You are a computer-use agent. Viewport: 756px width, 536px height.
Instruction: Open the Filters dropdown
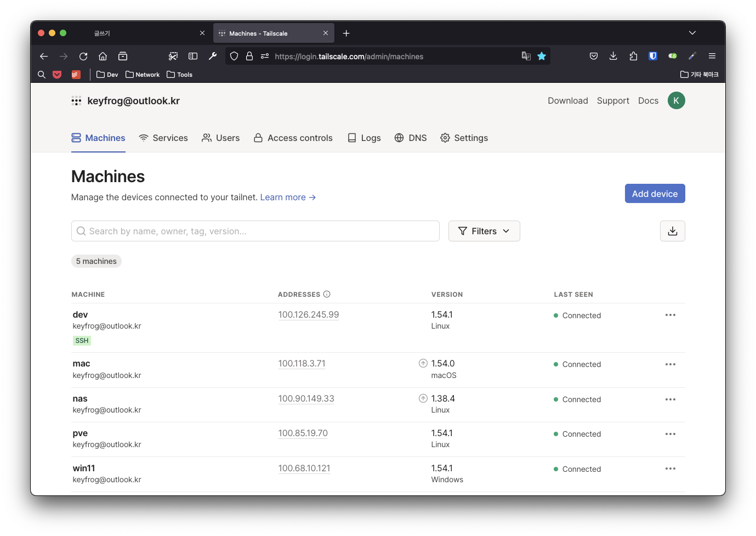(x=484, y=231)
